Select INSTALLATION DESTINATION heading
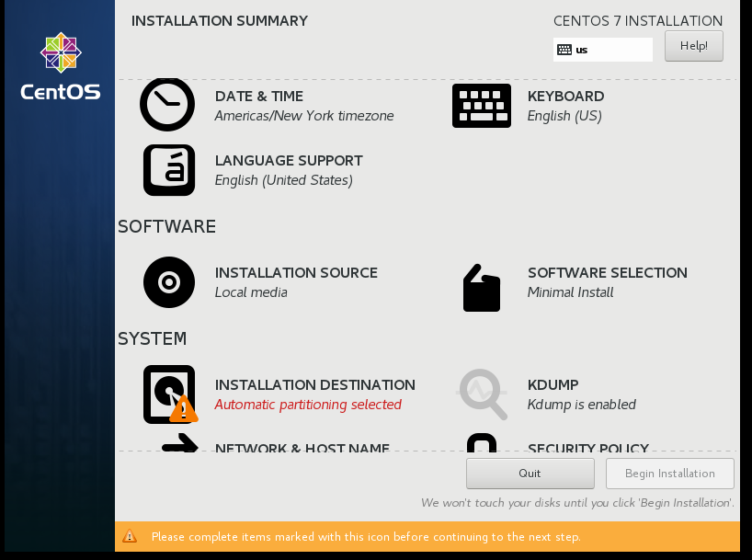The height and width of the screenshot is (560, 752). click(x=314, y=385)
